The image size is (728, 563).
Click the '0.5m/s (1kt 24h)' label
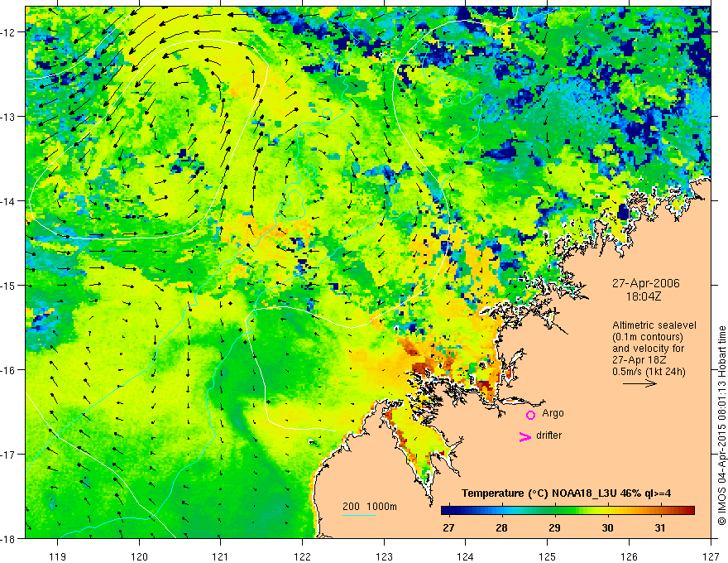coord(649,372)
